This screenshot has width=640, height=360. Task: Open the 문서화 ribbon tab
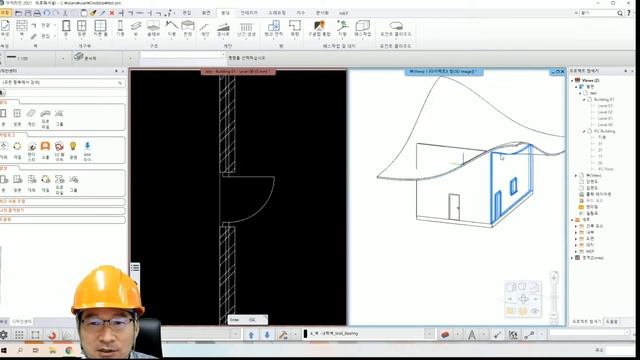(322, 13)
